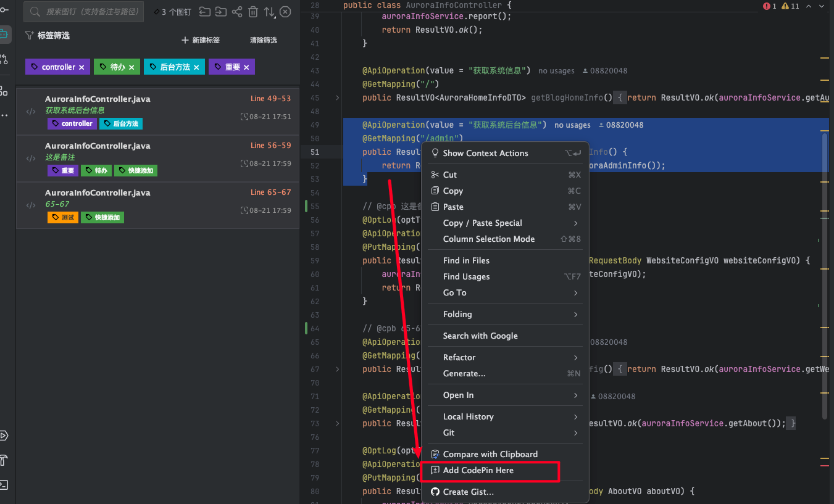Select Create Gist... menu item
This screenshot has width=834, height=504.
coord(505,492)
